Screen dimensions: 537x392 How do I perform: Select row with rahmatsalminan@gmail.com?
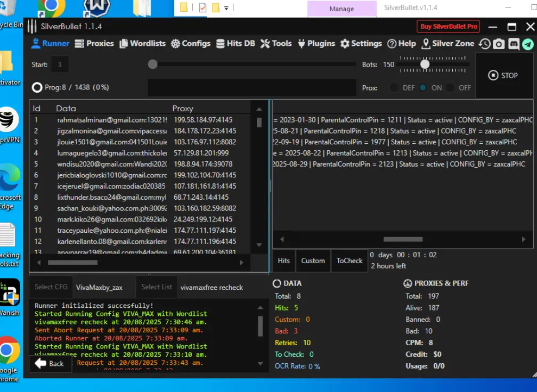click(x=141, y=120)
